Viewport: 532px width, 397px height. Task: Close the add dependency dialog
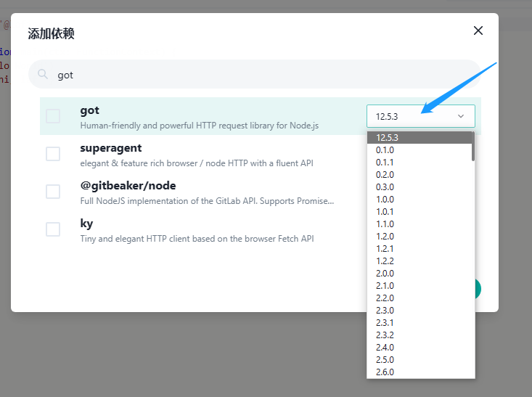[x=478, y=30]
